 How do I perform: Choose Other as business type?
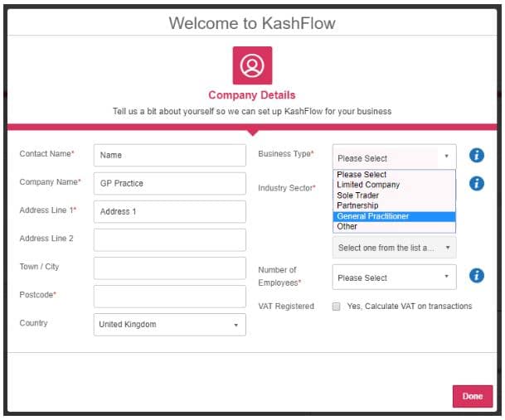[x=347, y=226]
